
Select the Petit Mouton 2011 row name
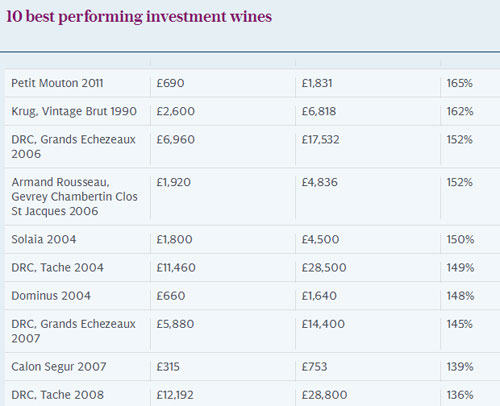point(57,83)
